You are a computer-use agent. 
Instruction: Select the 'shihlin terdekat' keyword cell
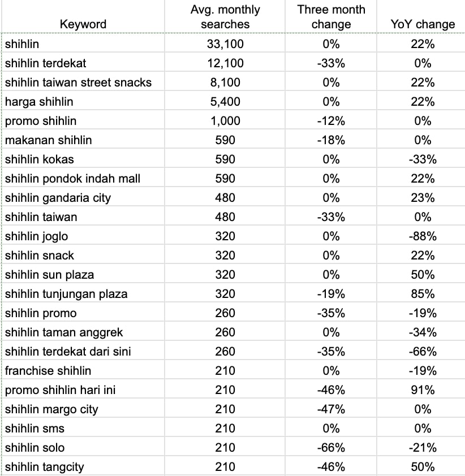click(46, 63)
